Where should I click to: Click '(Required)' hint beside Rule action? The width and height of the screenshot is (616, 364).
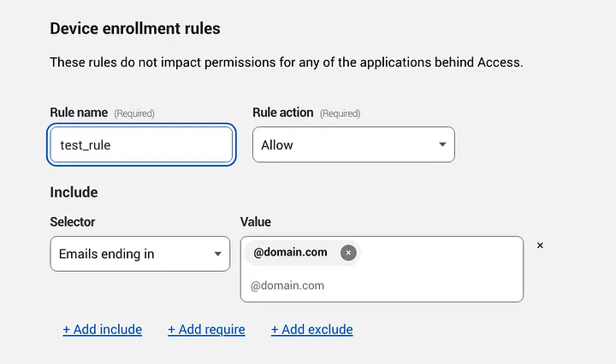tap(340, 114)
